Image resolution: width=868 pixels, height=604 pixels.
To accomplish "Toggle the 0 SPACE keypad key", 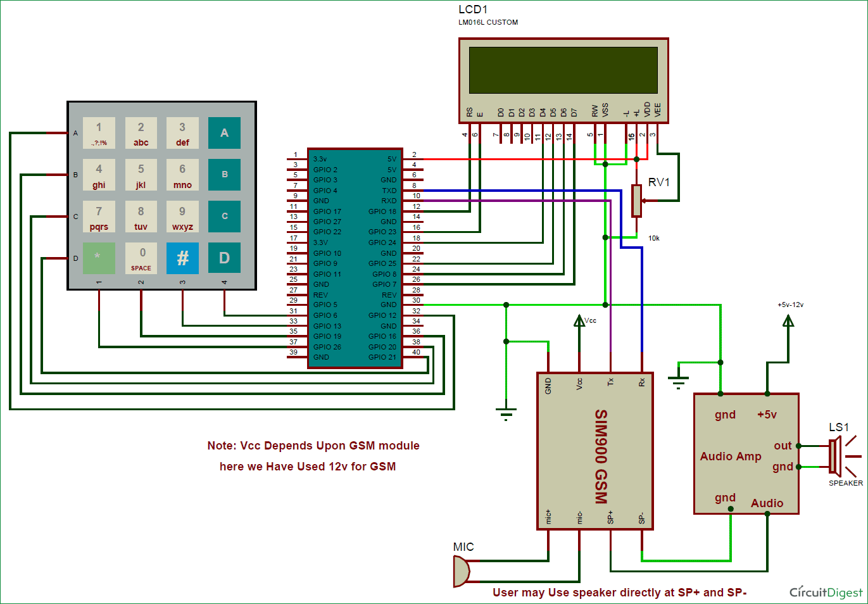I will (x=141, y=258).
